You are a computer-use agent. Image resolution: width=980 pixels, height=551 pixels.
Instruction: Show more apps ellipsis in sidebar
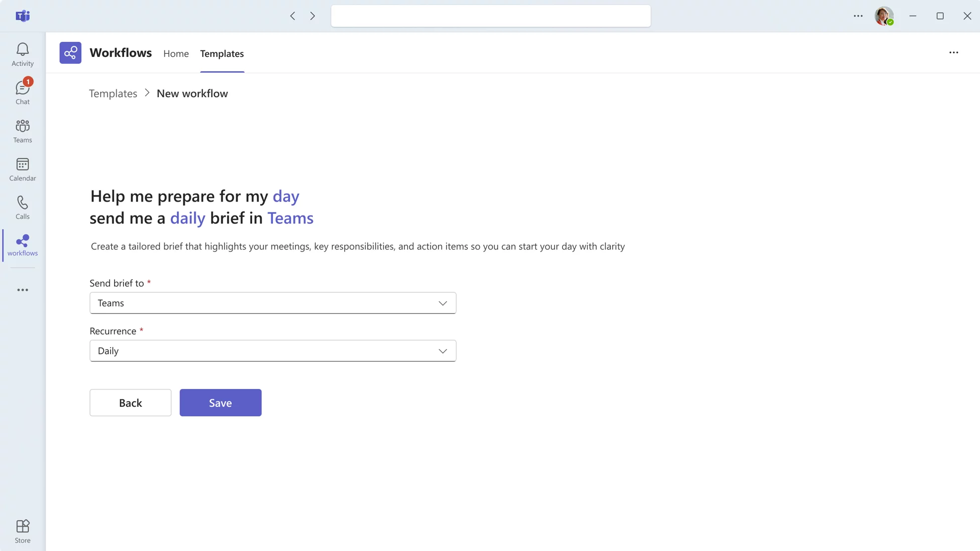[22, 290]
